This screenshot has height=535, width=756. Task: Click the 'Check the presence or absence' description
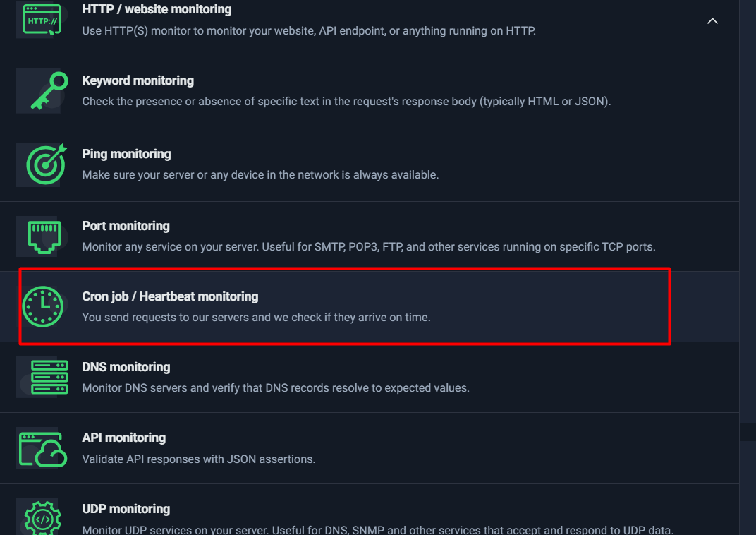pos(346,102)
